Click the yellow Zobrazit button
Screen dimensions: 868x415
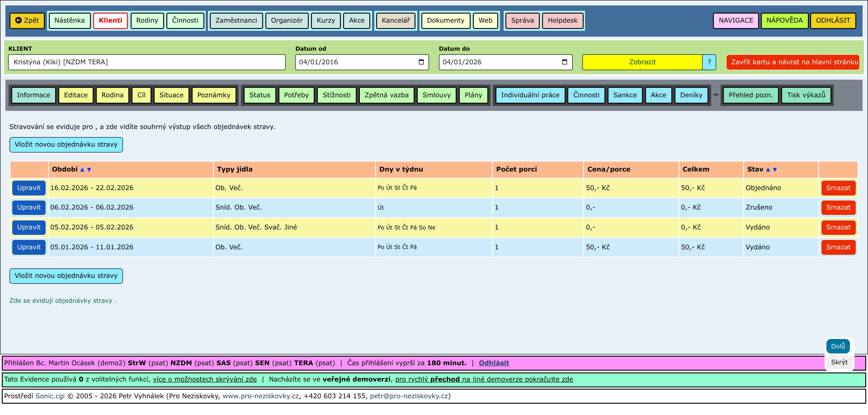point(642,62)
